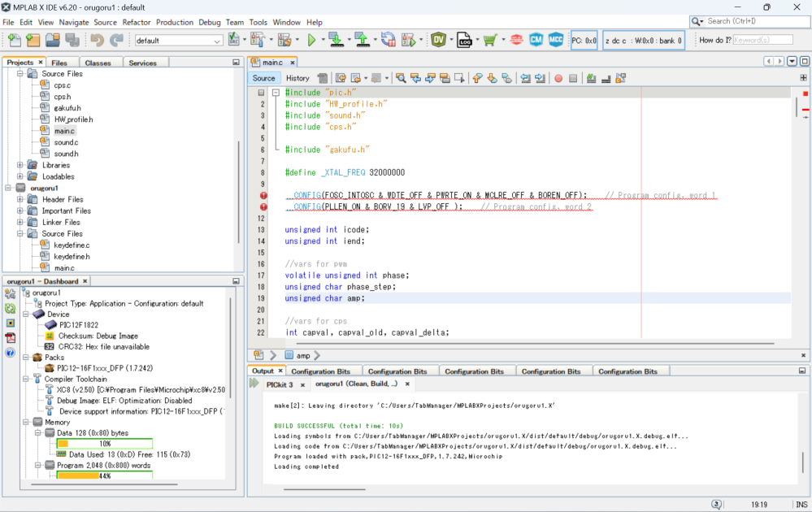This screenshot has height=512, width=812.
Task: Open the Refactor menu
Action: 137,22
